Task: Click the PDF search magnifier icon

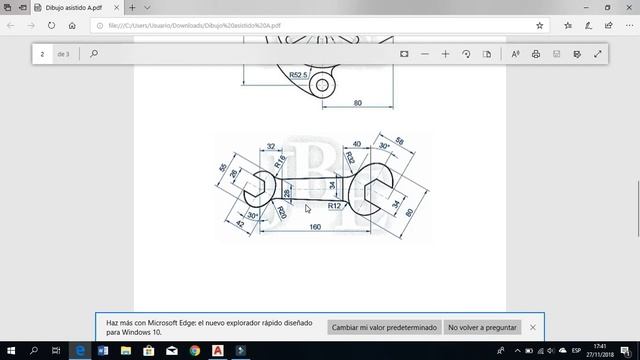Action: point(94,54)
